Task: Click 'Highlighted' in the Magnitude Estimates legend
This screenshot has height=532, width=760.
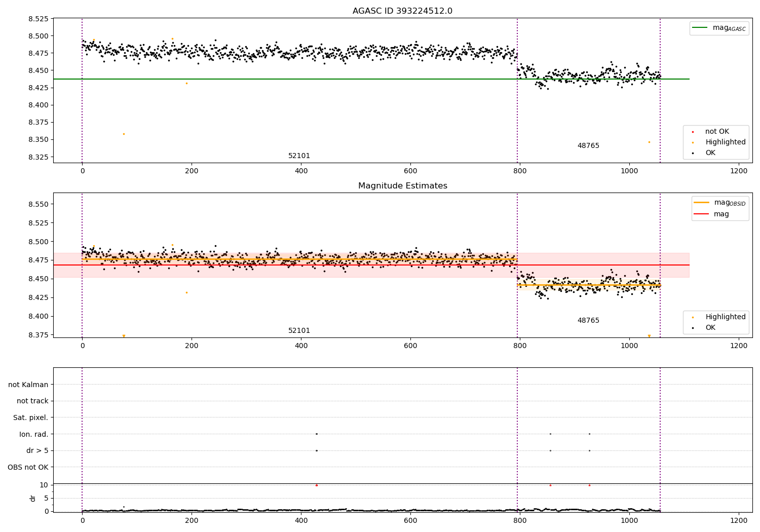Action: pyautogui.click(x=718, y=317)
